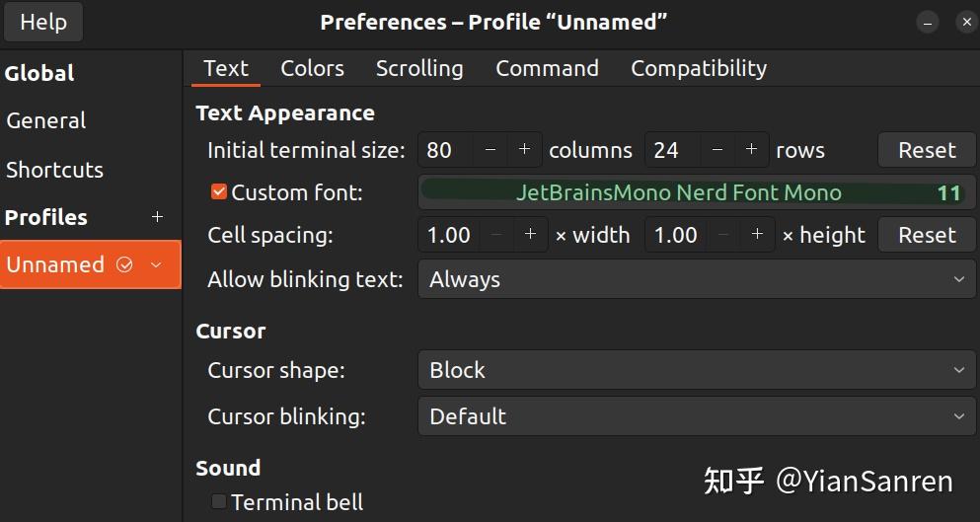
Task: Increase cell spacing height
Action: pyautogui.click(x=757, y=235)
